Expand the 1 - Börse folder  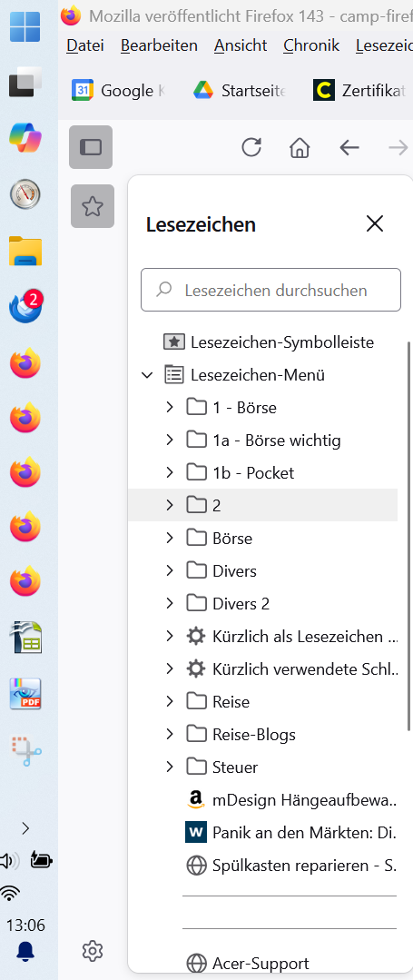[170, 408]
